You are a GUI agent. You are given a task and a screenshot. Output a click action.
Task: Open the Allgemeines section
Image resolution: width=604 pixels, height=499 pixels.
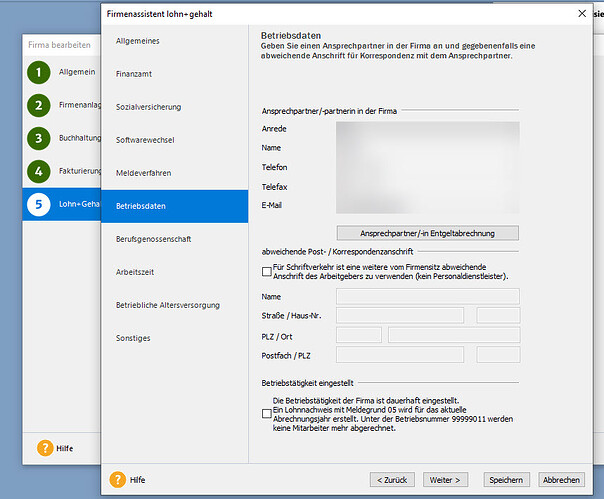click(x=174, y=41)
